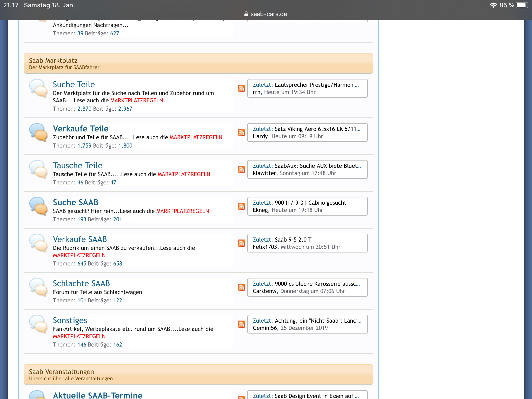Image resolution: width=532 pixels, height=399 pixels.
Task: Open the Suche SAAB forum
Action: 76,202
